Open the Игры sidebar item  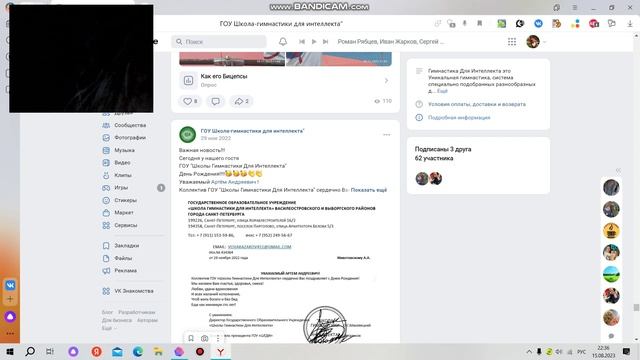click(121, 188)
